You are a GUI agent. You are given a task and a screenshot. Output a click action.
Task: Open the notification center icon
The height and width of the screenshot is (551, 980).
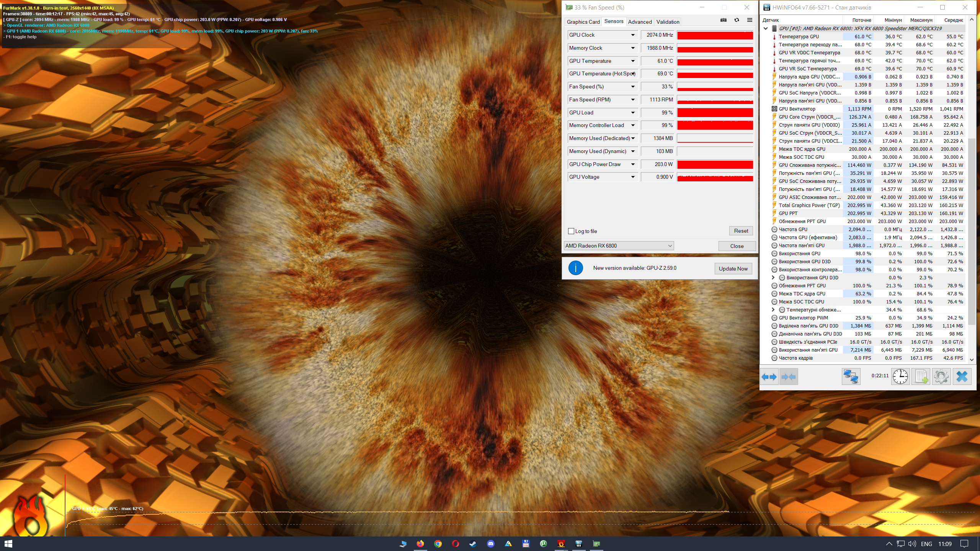tap(965, 544)
